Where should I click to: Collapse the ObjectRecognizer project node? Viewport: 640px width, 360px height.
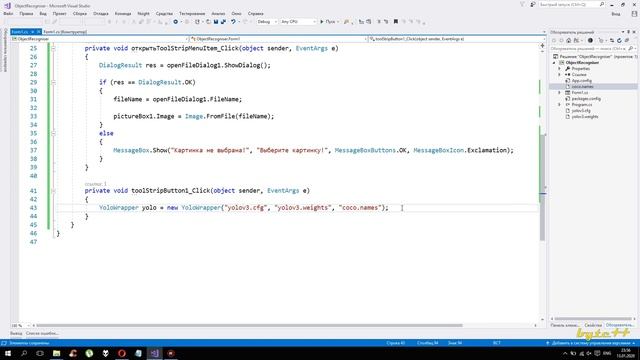[x=554, y=63]
